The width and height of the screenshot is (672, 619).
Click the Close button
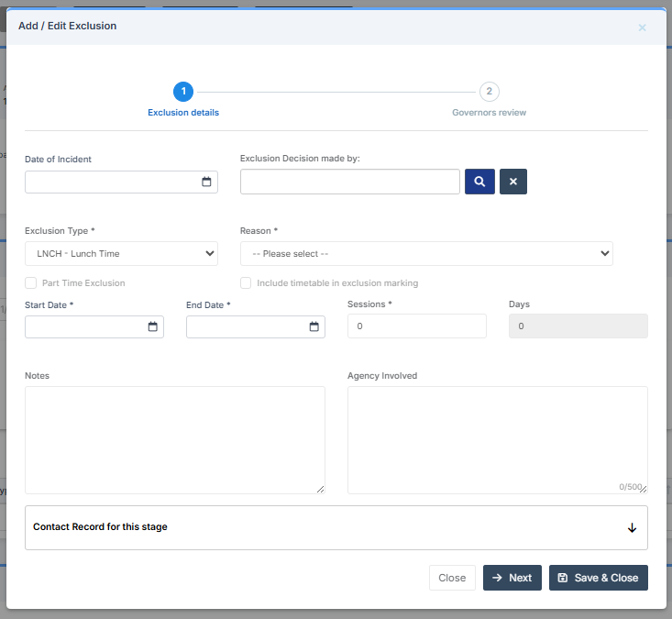452,578
